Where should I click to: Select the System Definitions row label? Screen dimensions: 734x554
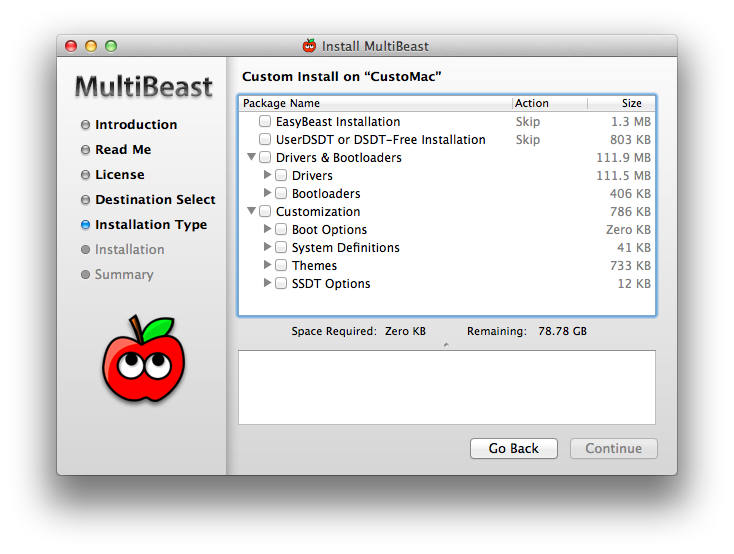point(345,248)
